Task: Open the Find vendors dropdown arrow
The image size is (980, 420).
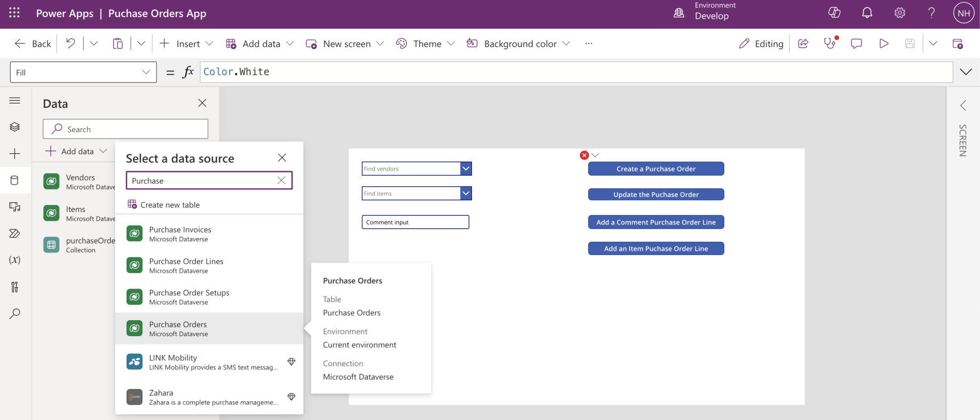Action: point(466,169)
